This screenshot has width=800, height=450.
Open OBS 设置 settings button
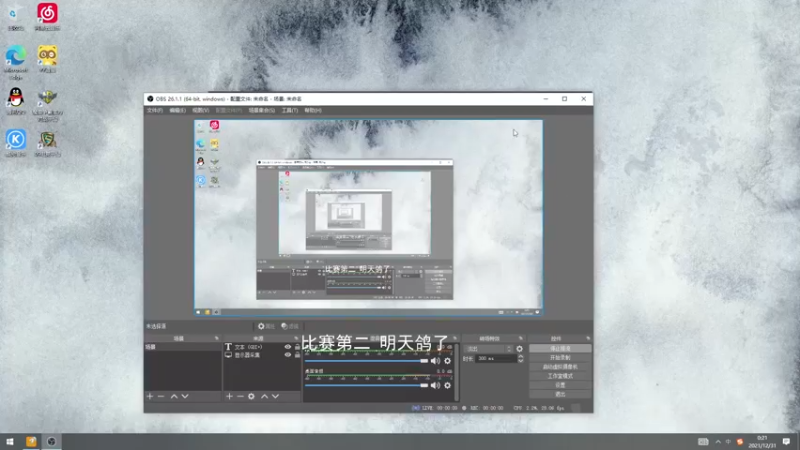[x=560, y=385]
